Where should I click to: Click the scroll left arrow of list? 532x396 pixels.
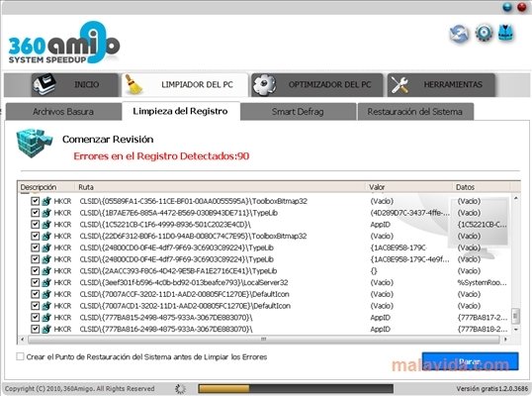tap(23, 340)
